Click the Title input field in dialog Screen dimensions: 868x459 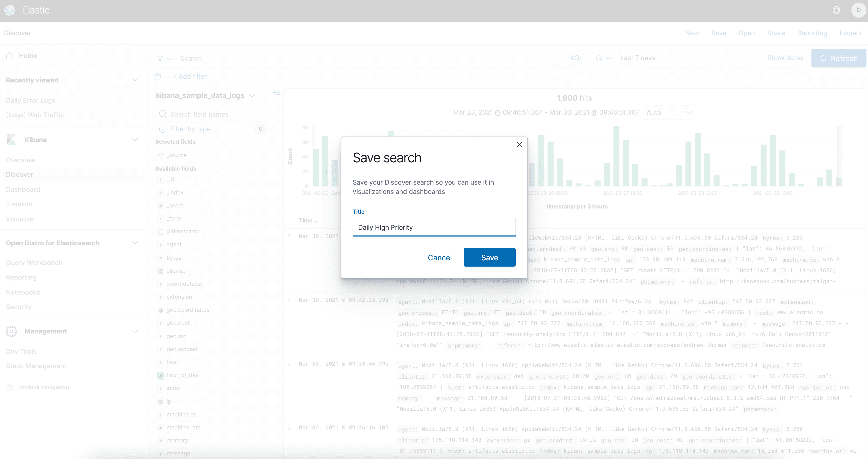(x=433, y=227)
